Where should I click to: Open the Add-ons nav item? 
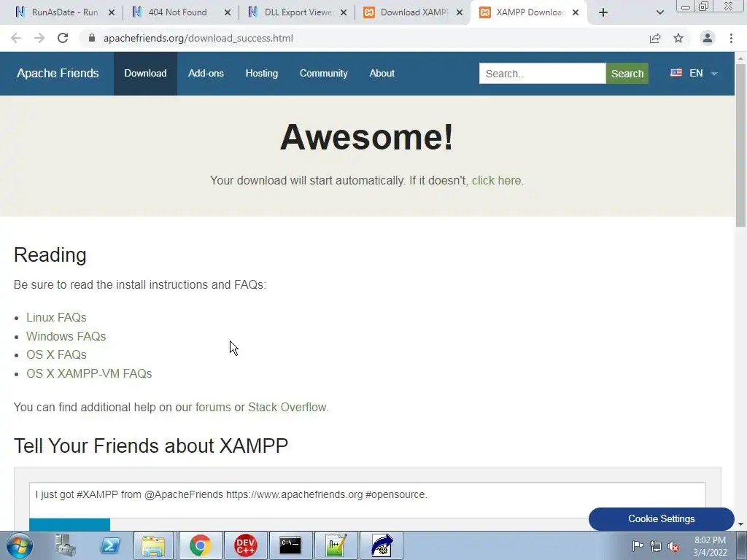(x=206, y=74)
